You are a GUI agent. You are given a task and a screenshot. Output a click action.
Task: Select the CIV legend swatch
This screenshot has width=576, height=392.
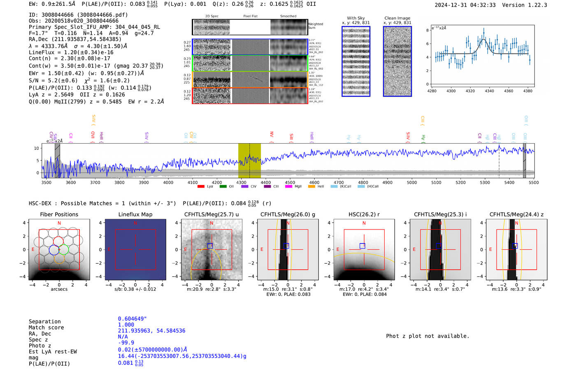coord(245,186)
